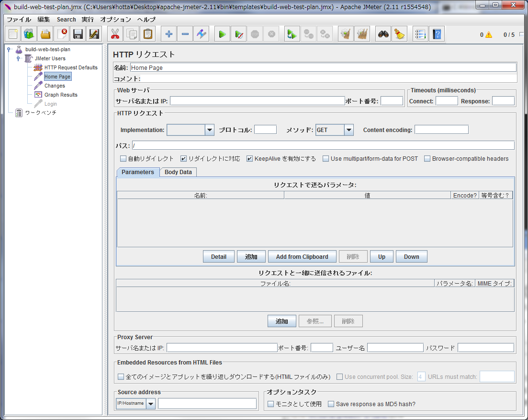Image resolution: width=528 pixels, height=420 pixels.
Task: Click the Up button
Action: pyautogui.click(x=382, y=256)
